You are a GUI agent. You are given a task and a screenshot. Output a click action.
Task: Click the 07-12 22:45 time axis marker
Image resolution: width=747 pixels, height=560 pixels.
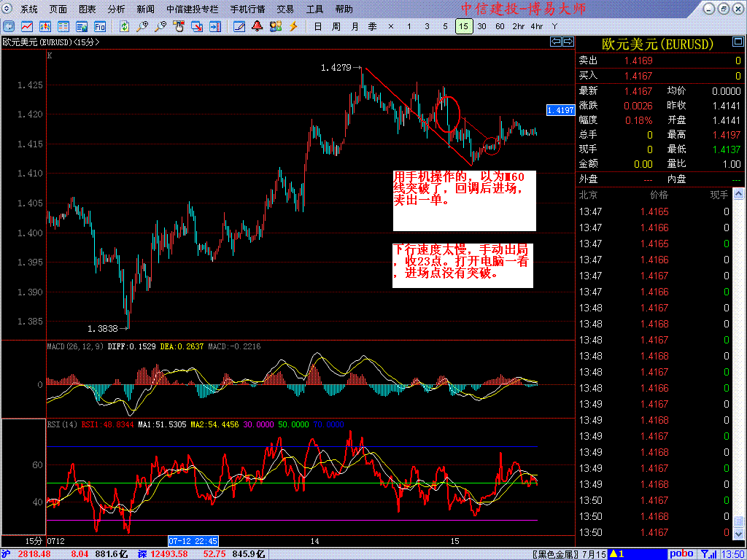click(193, 541)
